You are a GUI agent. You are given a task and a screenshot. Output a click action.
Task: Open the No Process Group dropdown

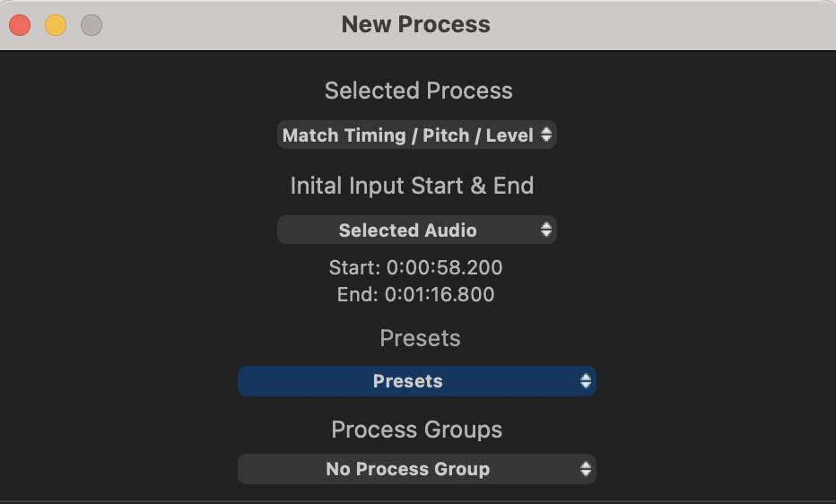[x=408, y=469]
